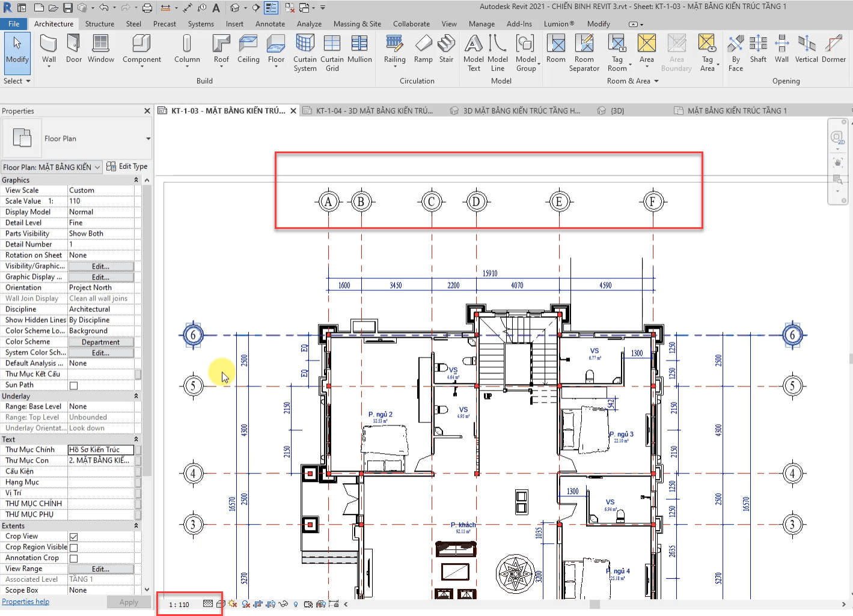Select the Roof tool
853x616 pixels.
[x=221, y=49]
